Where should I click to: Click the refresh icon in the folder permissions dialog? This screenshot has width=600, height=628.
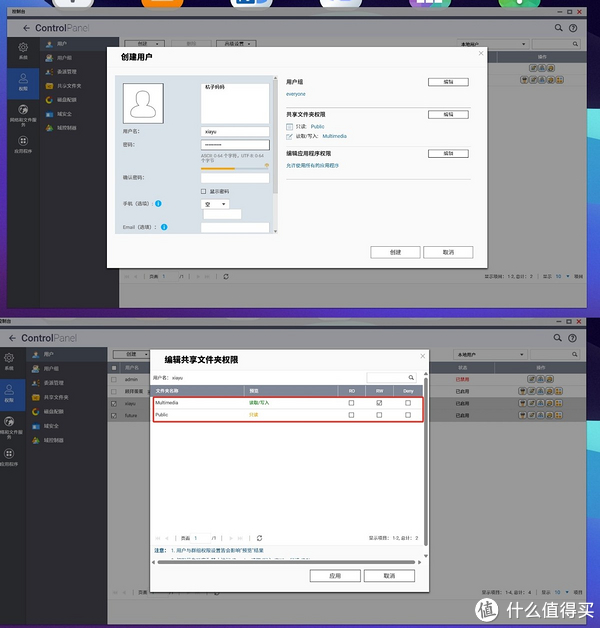259,538
